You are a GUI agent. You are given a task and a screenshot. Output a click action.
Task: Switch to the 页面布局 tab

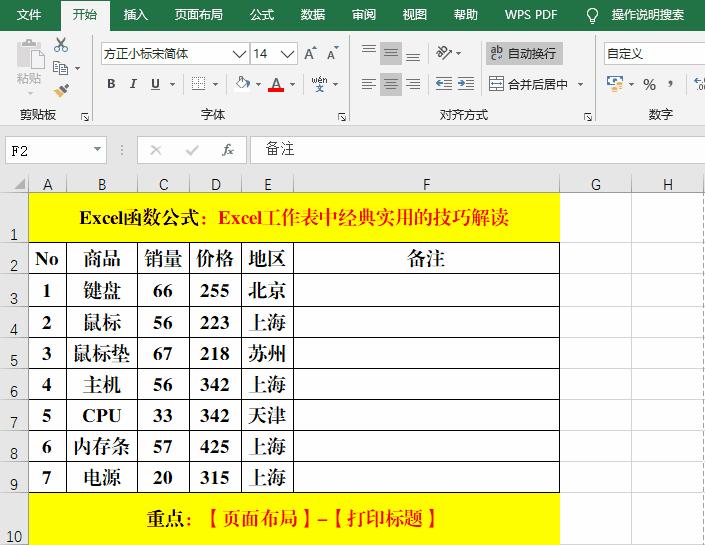198,15
